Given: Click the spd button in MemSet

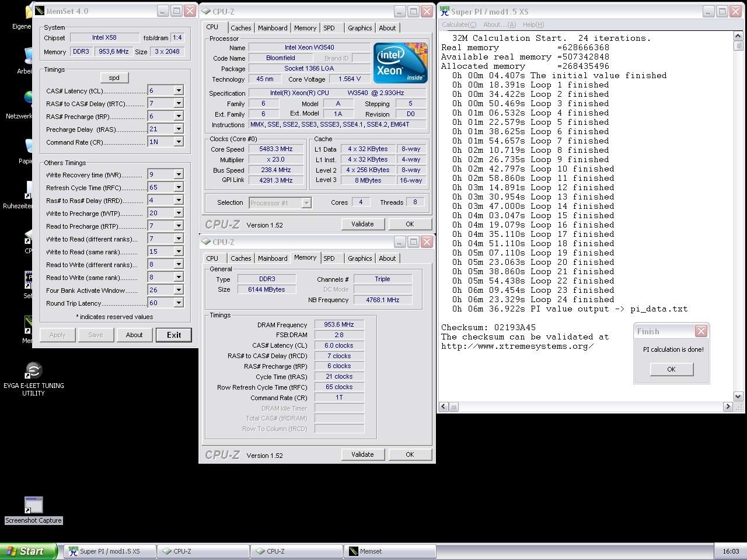Looking at the screenshot, I should (x=114, y=78).
